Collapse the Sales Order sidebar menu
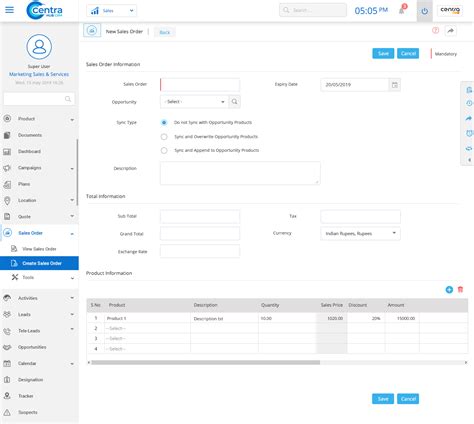Screen dimensions: 474x424 pyautogui.click(x=72, y=234)
